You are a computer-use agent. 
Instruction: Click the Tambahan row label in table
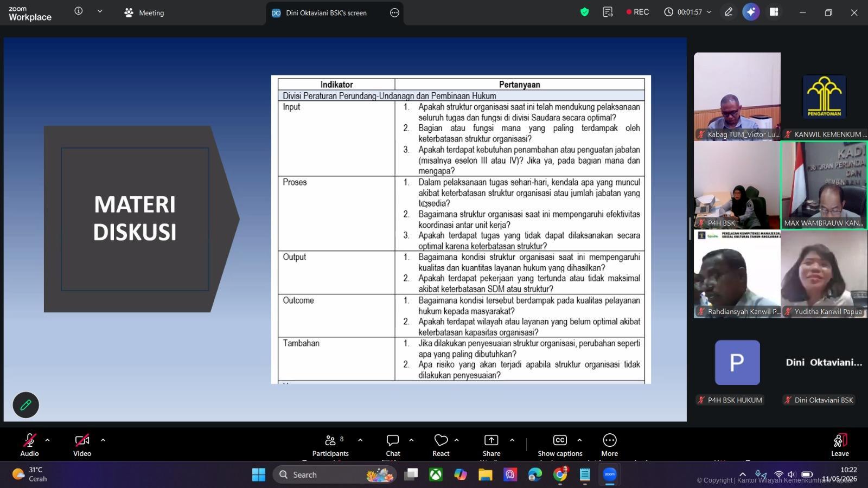[301, 343]
